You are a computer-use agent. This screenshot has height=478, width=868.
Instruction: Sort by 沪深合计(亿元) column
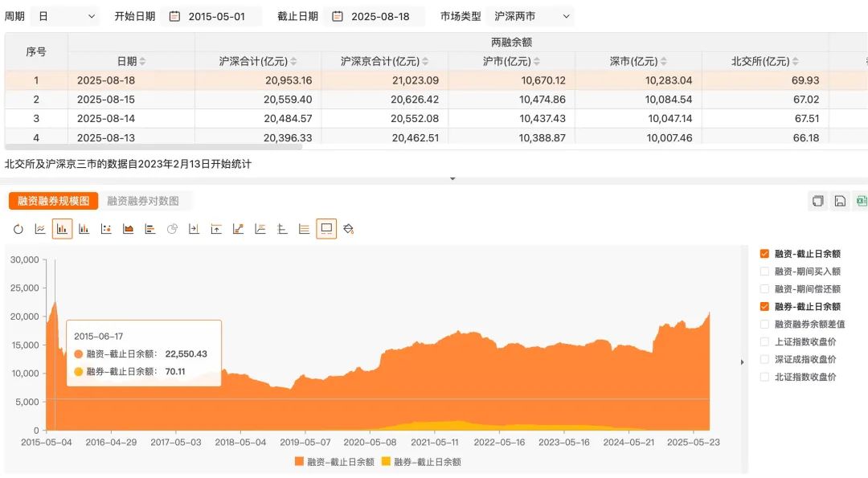(293, 61)
